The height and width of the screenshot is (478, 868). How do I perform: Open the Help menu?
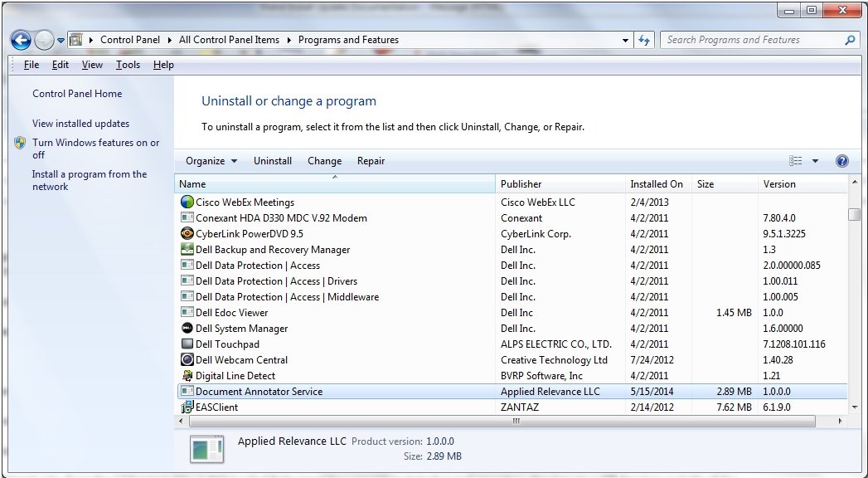coord(163,65)
